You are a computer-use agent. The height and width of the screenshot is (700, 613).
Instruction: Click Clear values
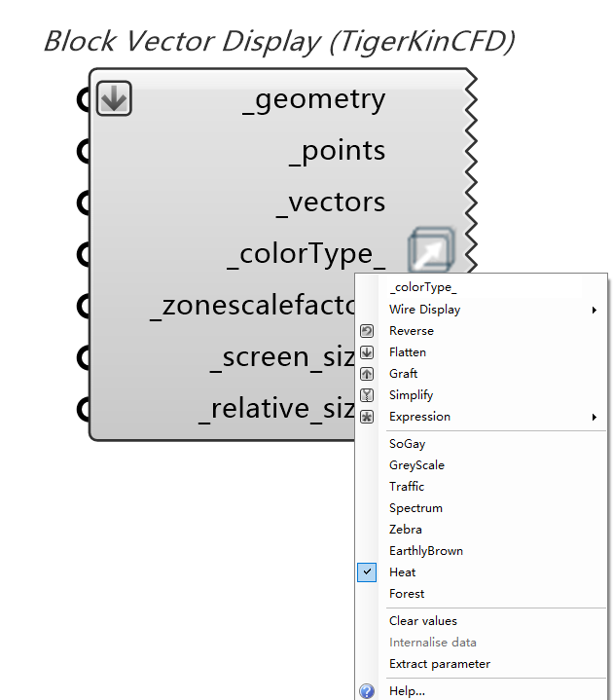pos(423,621)
